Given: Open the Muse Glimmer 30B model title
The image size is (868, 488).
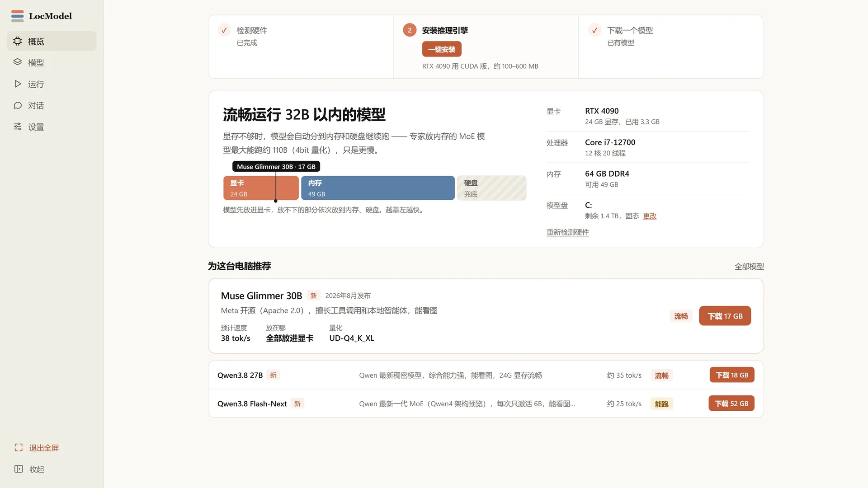Looking at the screenshot, I should coord(261,296).
